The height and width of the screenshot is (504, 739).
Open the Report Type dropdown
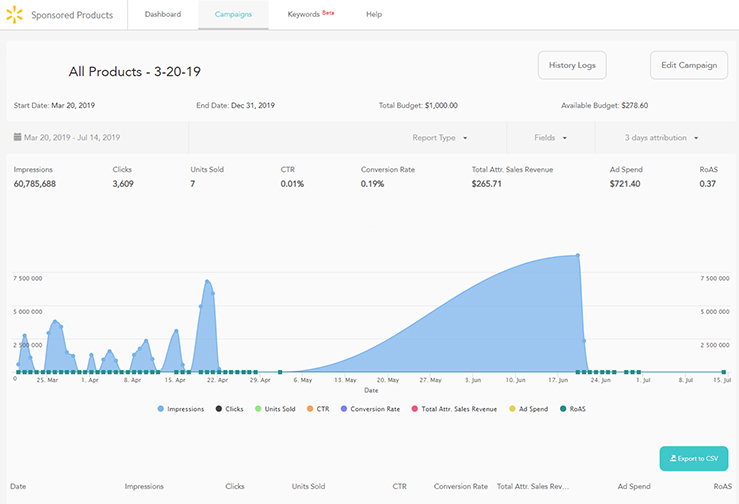point(440,137)
